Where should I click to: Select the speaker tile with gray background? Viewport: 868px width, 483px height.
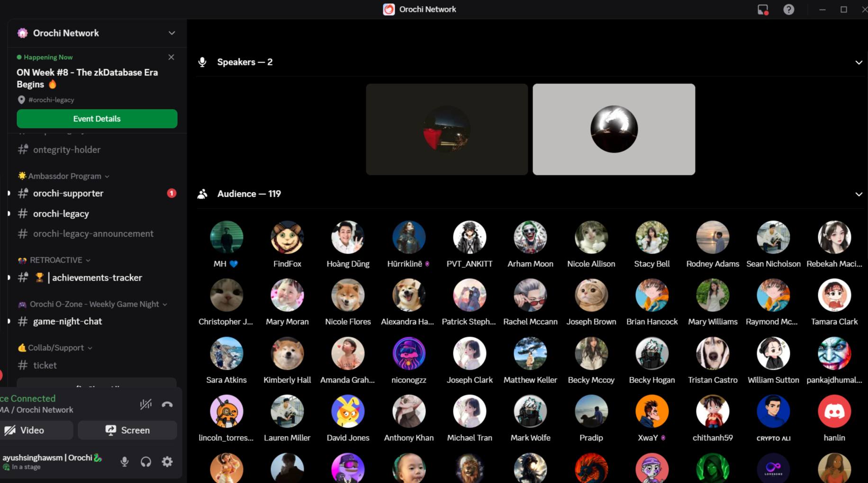pos(614,129)
